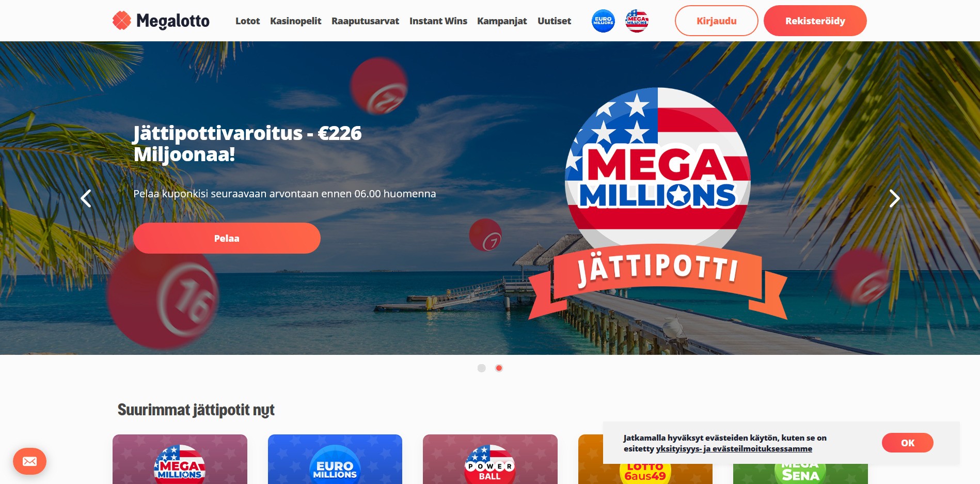Viewport: 980px width, 484px height.
Task: Select the Powerball jackpot card
Action: [x=490, y=459]
